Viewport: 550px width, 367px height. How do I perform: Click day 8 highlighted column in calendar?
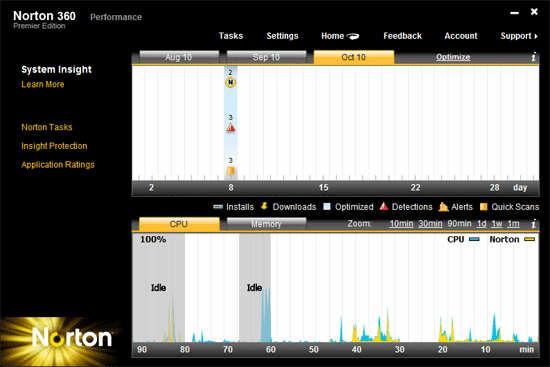pos(231,123)
